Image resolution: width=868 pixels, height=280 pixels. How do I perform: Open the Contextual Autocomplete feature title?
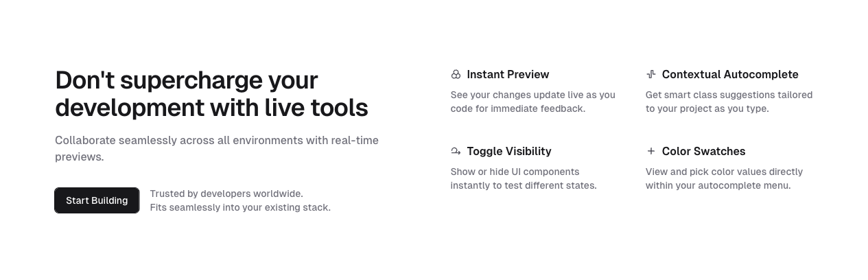[730, 74]
